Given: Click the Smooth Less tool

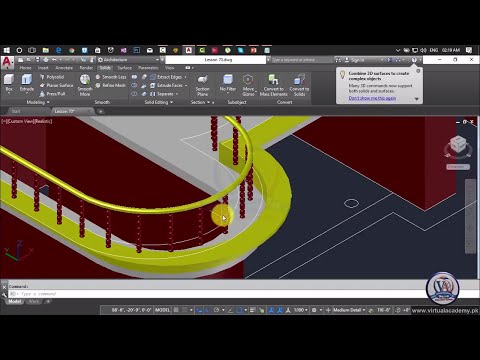Looking at the screenshot, I should point(111,77).
